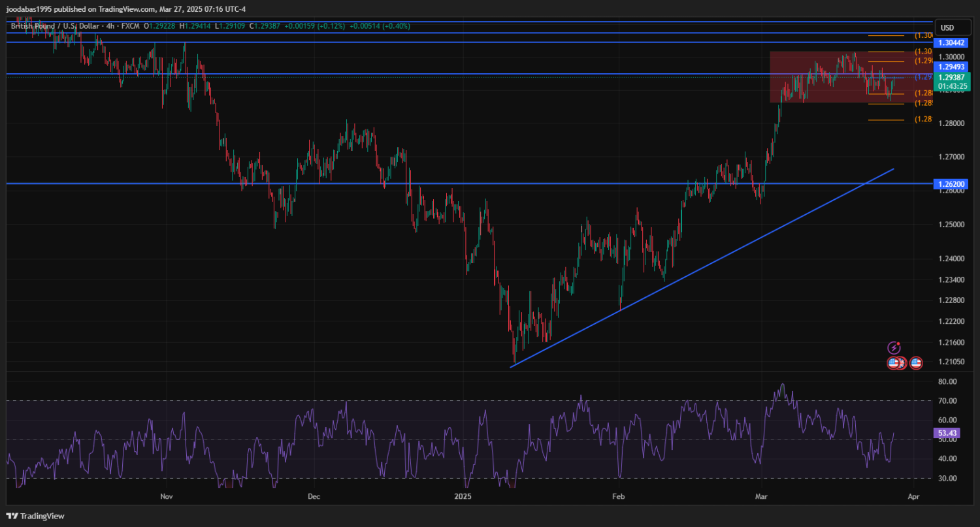Screen dimensions: 980x527
Task: Open the UK flag economic event marker
Action: click(x=902, y=364)
